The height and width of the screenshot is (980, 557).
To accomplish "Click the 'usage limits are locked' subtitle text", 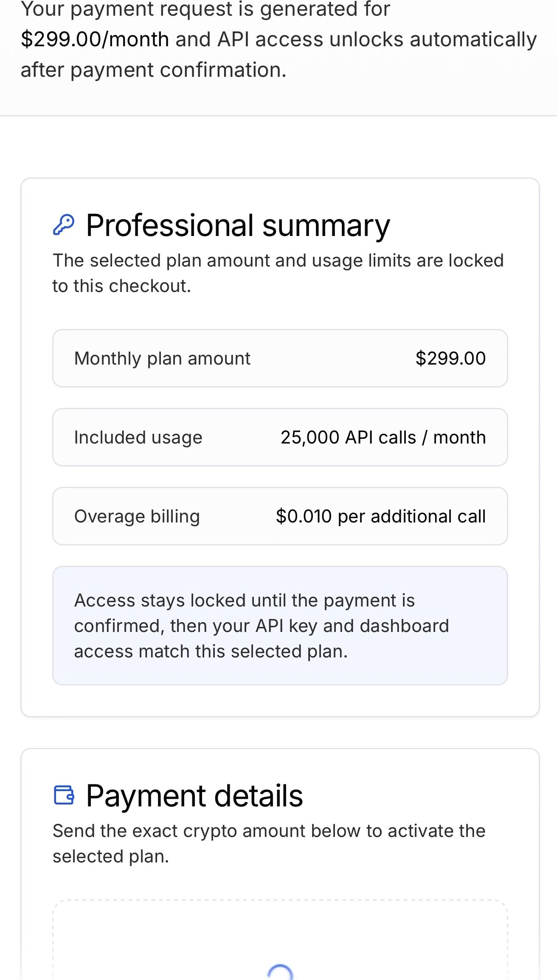I will tap(408, 261).
